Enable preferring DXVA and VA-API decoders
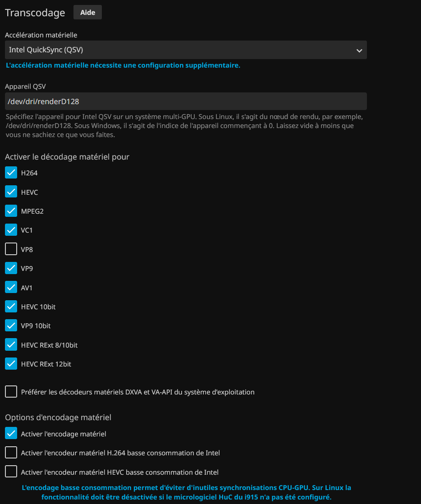This screenshot has height=504, width=421. coord(11,392)
